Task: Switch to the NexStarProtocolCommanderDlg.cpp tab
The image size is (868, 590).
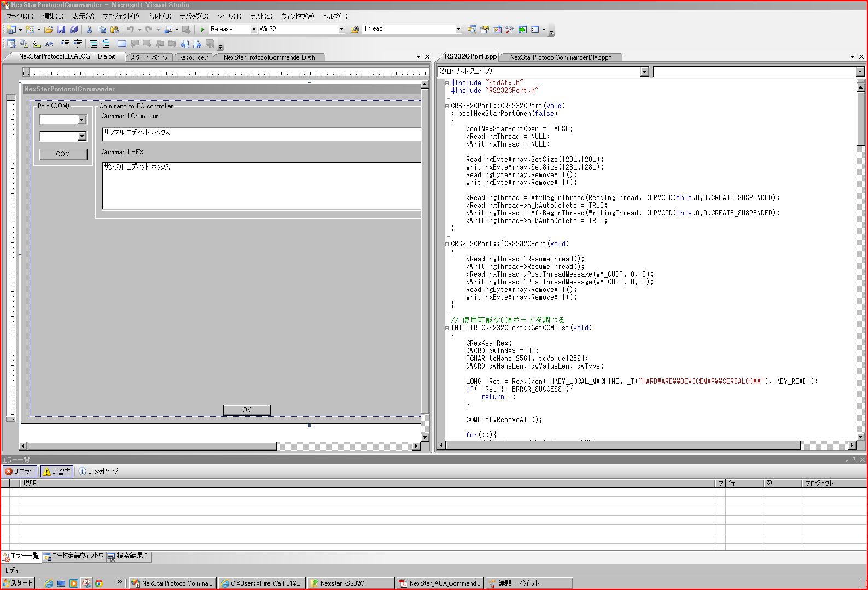Action: [x=561, y=57]
